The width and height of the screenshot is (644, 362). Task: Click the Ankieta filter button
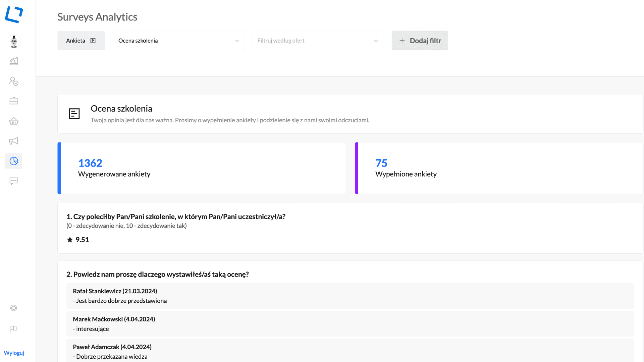pos(81,41)
